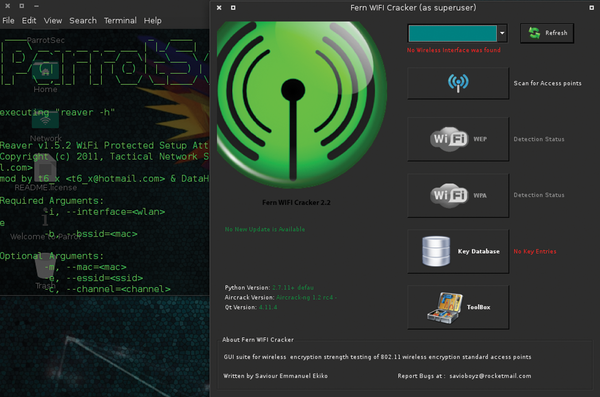Open the WEP WiFi attack button
The image size is (600, 397).
[458, 139]
